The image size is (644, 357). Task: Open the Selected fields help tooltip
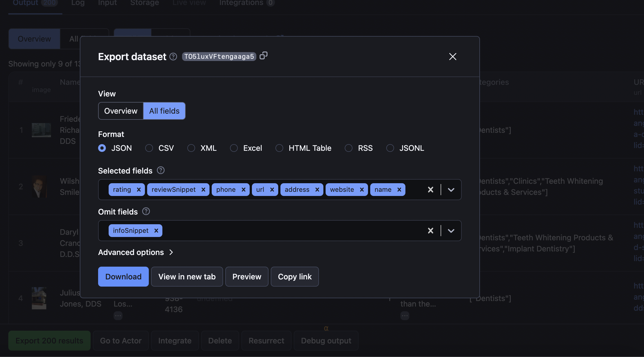pyautogui.click(x=161, y=170)
